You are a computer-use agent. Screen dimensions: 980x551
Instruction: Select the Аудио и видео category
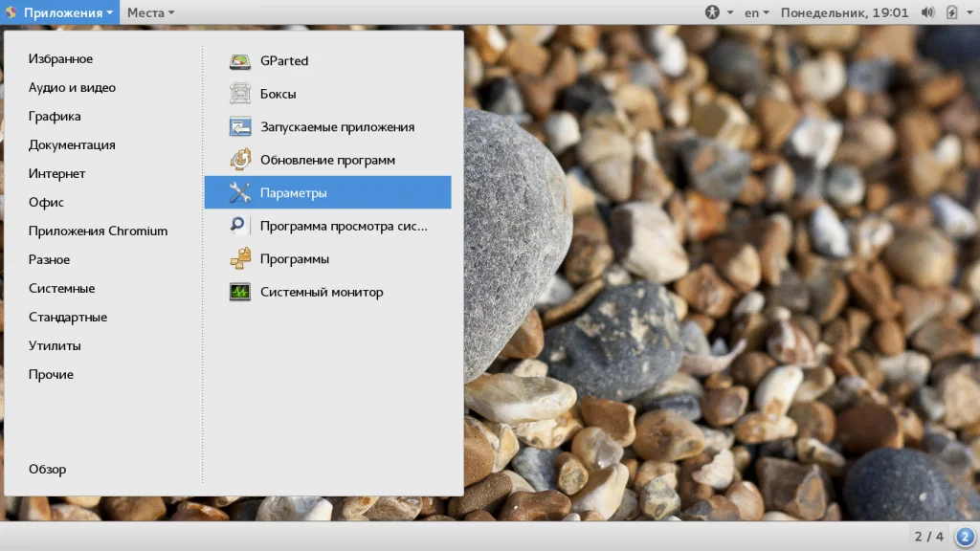(72, 87)
